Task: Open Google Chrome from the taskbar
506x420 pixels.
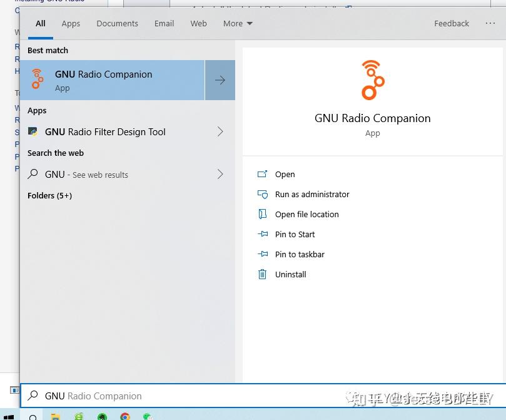Action: (x=124, y=416)
